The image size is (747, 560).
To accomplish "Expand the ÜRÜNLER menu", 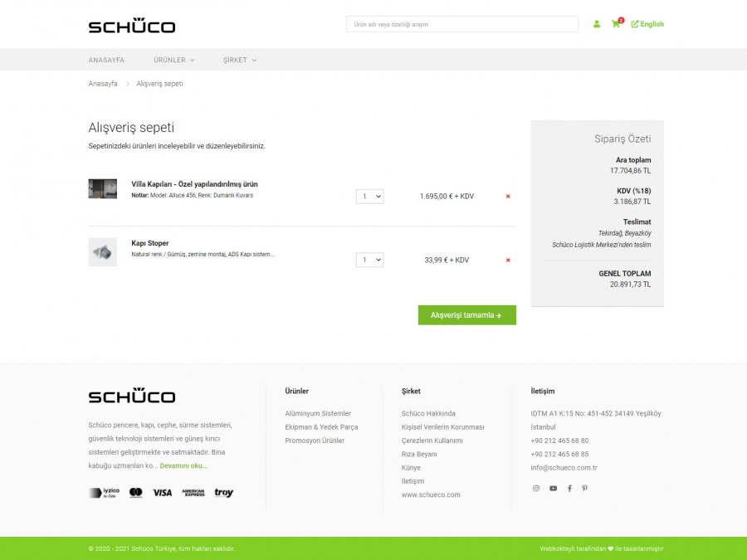I will pyautogui.click(x=173, y=60).
